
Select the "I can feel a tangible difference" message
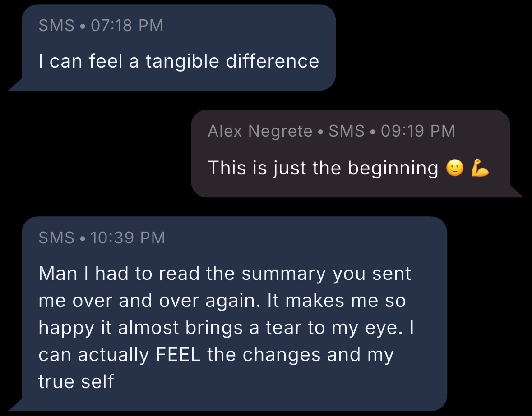point(179,61)
